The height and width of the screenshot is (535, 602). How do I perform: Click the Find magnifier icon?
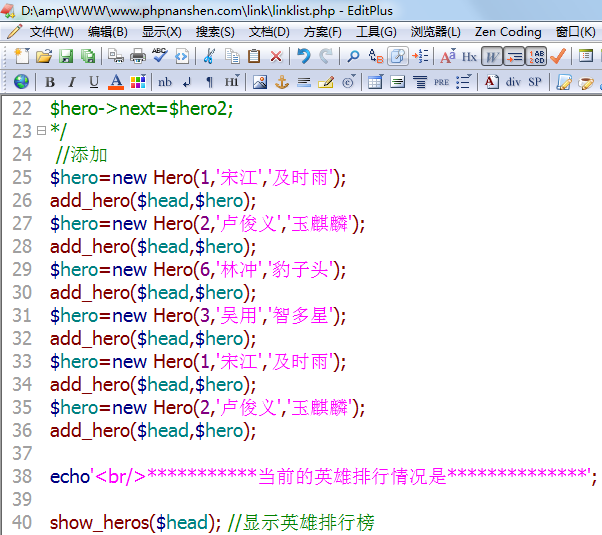(353, 56)
